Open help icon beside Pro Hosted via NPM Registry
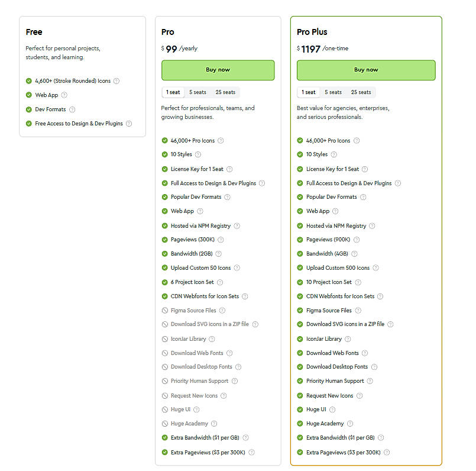Viewport: 476px width, 471px height. (x=237, y=226)
